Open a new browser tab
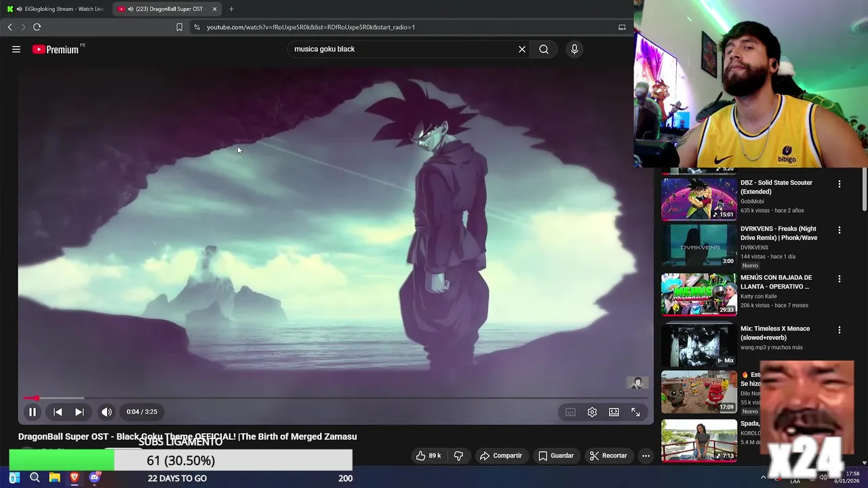The height and width of the screenshot is (488, 868). (x=231, y=9)
